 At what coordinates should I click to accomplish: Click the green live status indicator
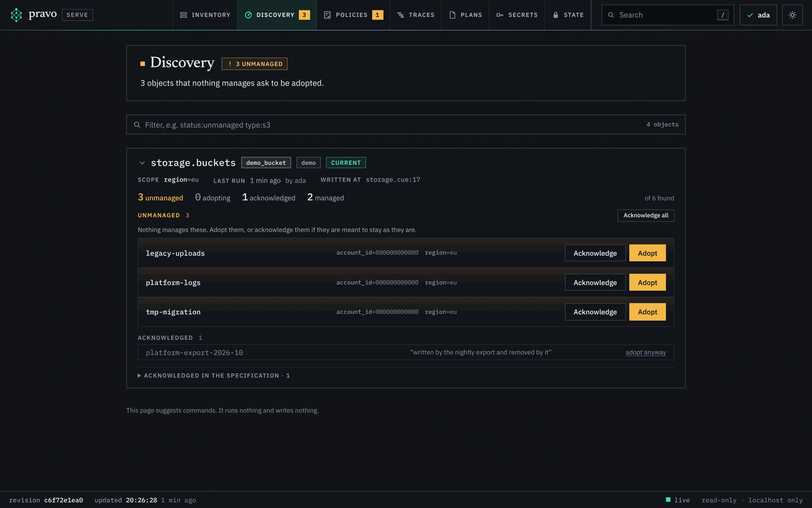(x=668, y=500)
